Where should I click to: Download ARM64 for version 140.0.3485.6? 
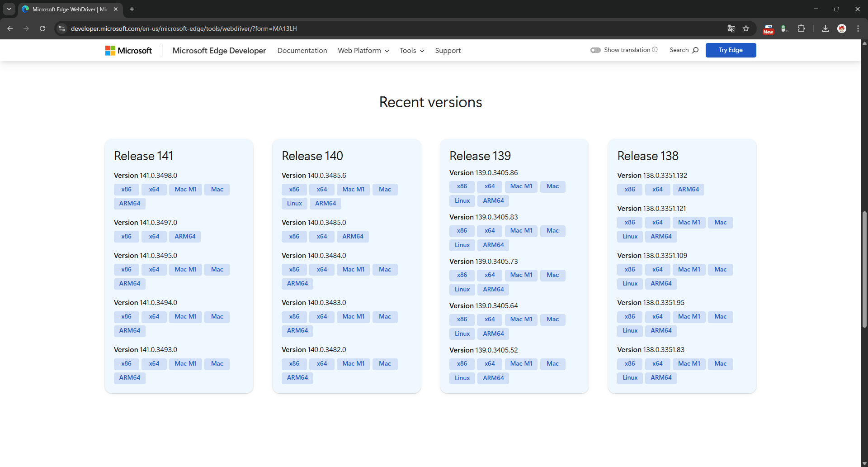click(325, 204)
